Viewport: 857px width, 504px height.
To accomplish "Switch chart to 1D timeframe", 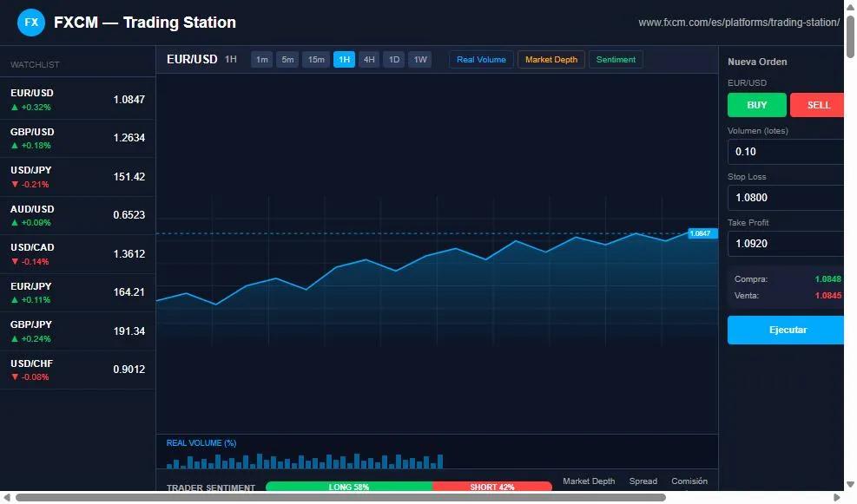I will pos(394,60).
